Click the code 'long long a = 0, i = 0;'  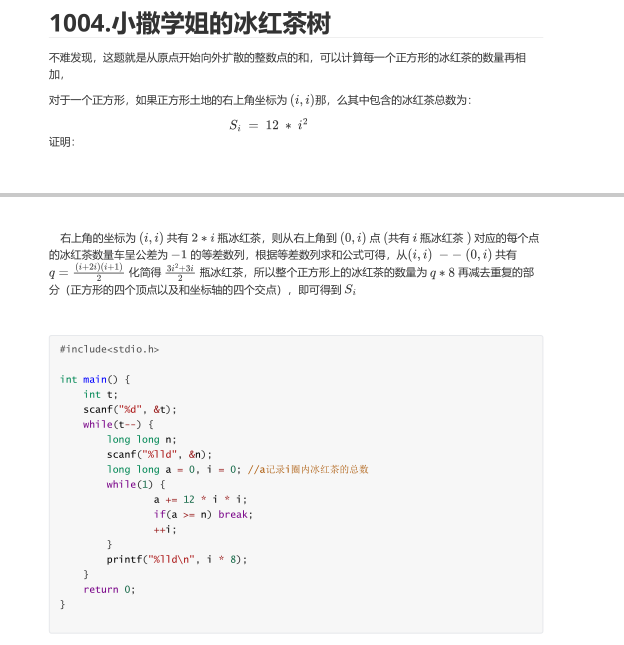coord(174,469)
